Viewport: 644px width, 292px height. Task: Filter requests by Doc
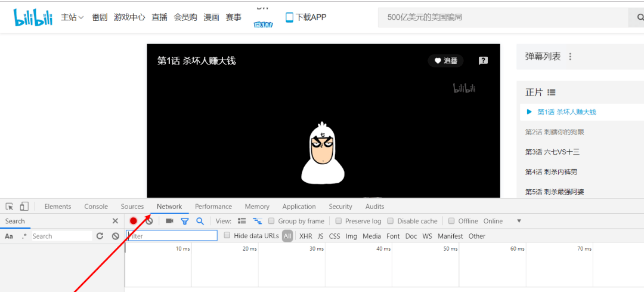pos(411,236)
